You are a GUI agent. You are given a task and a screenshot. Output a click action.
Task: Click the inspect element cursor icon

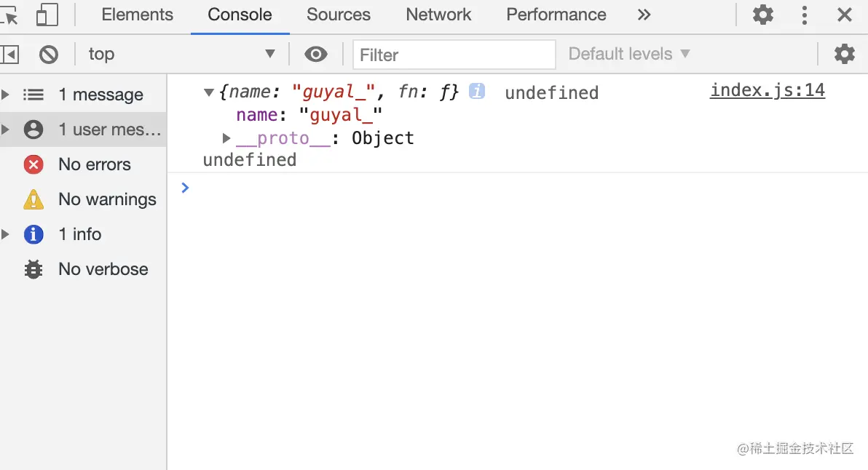(10, 15)
